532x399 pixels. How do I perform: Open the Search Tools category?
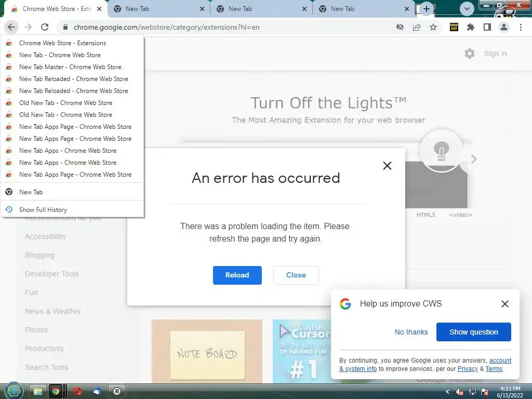pos(46,367)
